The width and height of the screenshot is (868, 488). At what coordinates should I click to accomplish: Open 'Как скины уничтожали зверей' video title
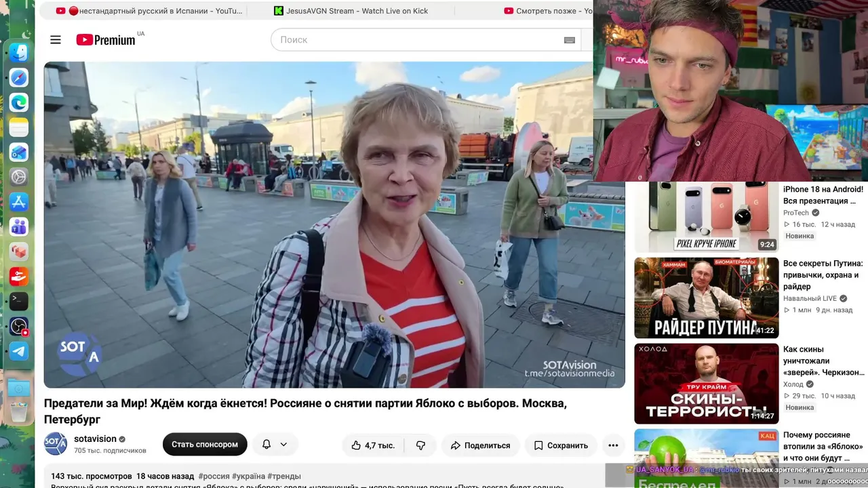click(824, 361)
